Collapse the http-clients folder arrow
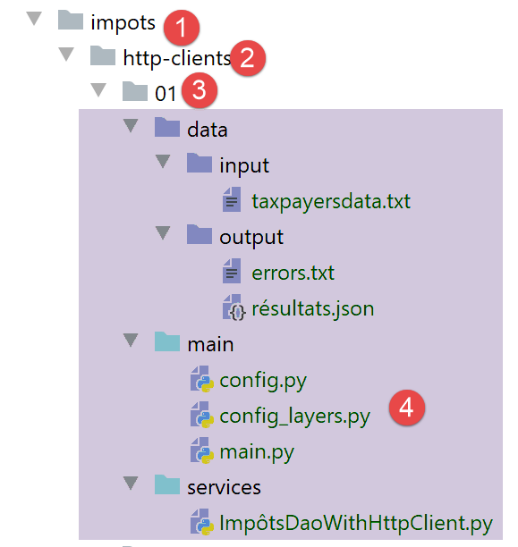Screen dimensions: 518x547 66,54
